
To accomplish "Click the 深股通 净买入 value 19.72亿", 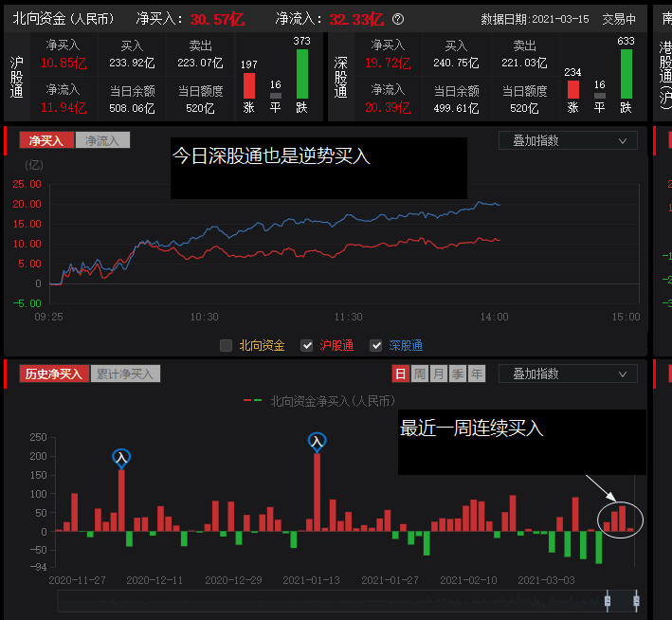I will pyautogui.click(x=388, y=63).
